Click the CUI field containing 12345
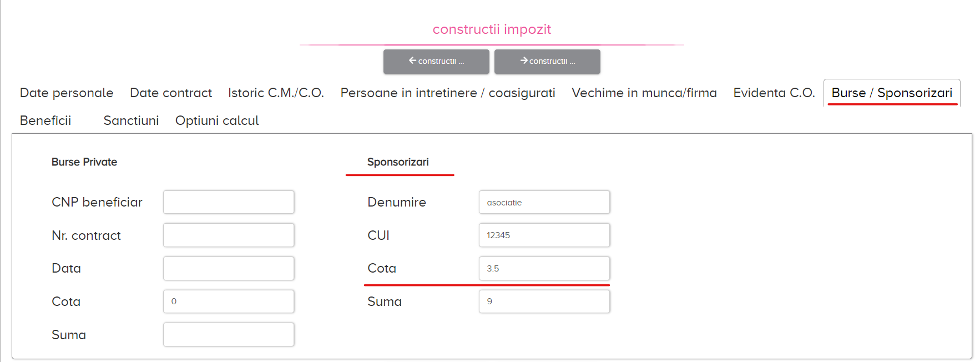Image resolution: width=980 pixels, height=362 pixels. [x=544, y=235]
